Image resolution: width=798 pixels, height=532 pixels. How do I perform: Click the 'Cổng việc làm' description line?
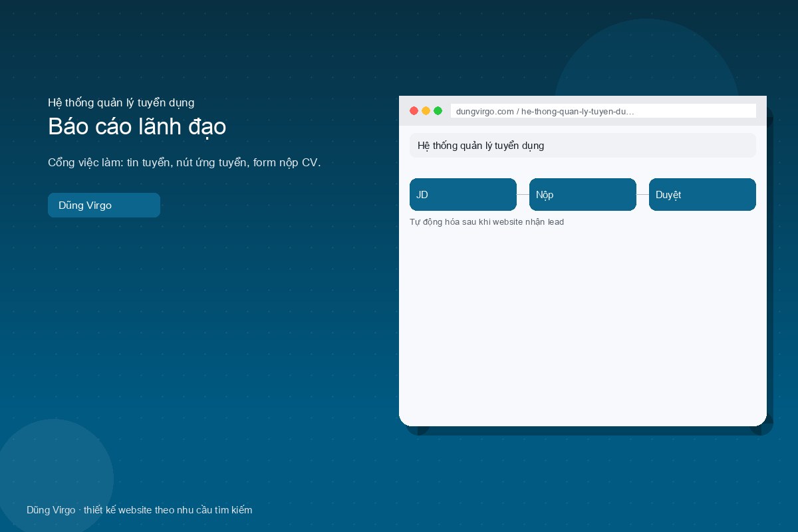click(x=184, y=163)
